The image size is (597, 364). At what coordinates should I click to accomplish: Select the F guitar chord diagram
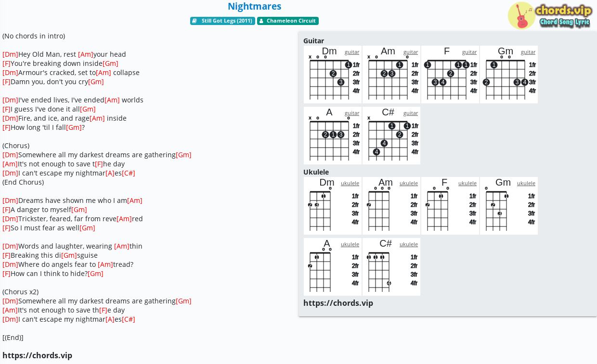coord(450,75)
